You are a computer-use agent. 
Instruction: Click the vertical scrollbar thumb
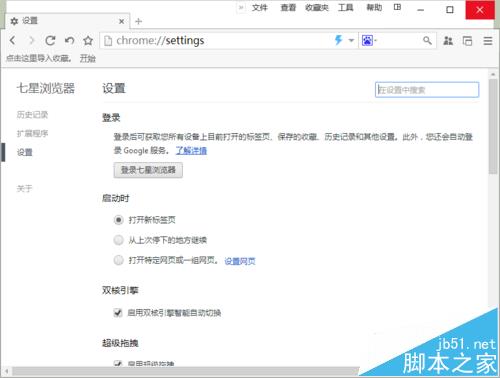click(493, 126)
